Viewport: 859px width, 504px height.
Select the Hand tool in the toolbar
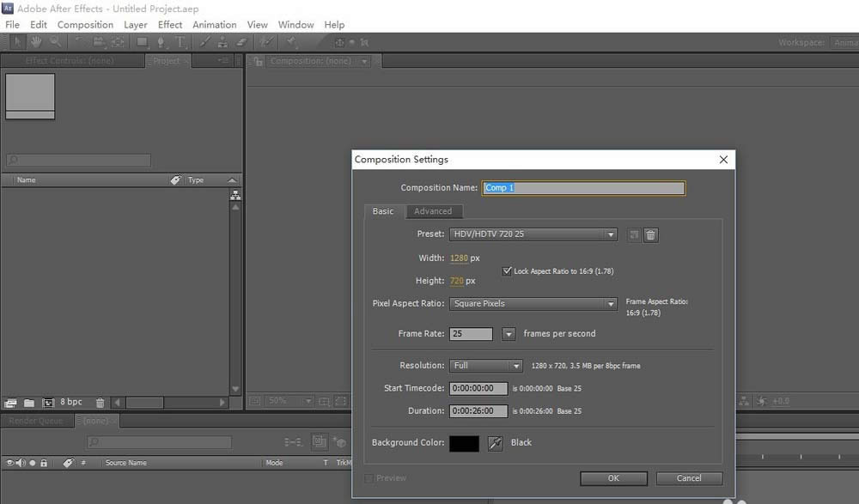tap(36, 42)
